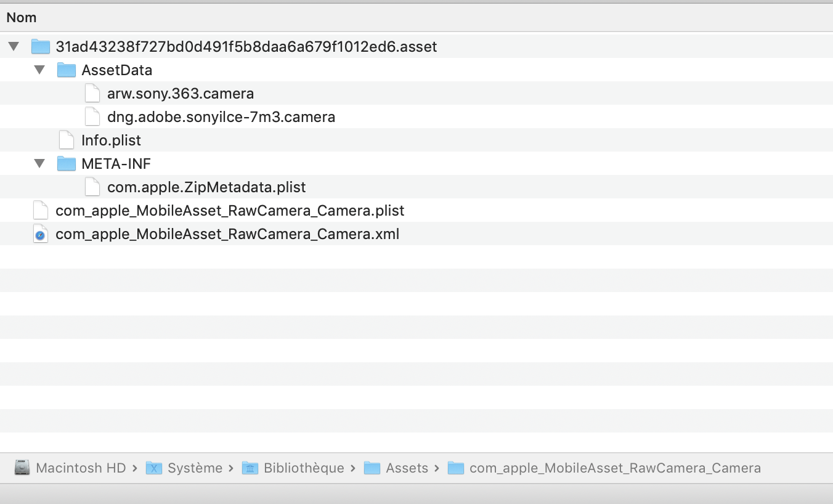The width and height of the screenshot is (833, 504).
Task: Open the Assets folder in path bar
Action: [407, 468]
